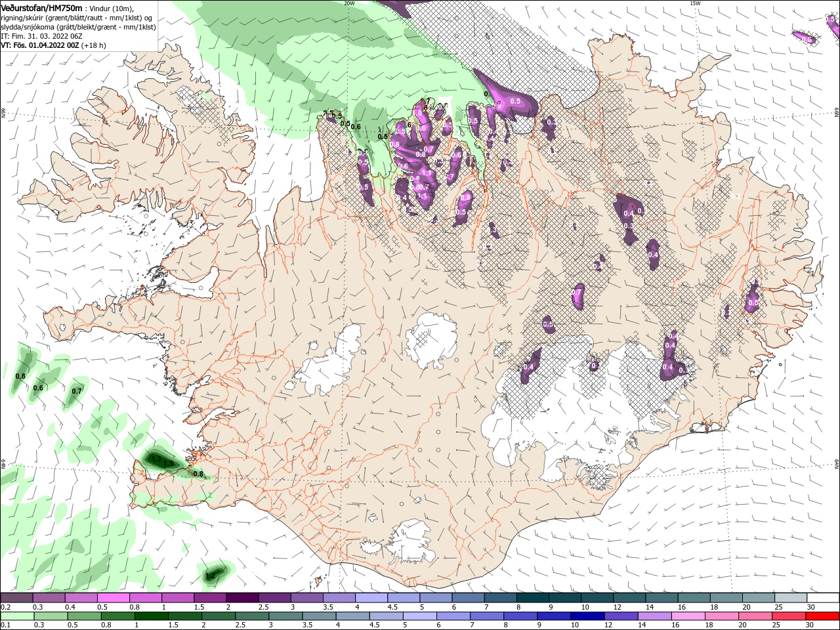Click the 20W longitude label
840x630 pixels.
click(349, 3)
